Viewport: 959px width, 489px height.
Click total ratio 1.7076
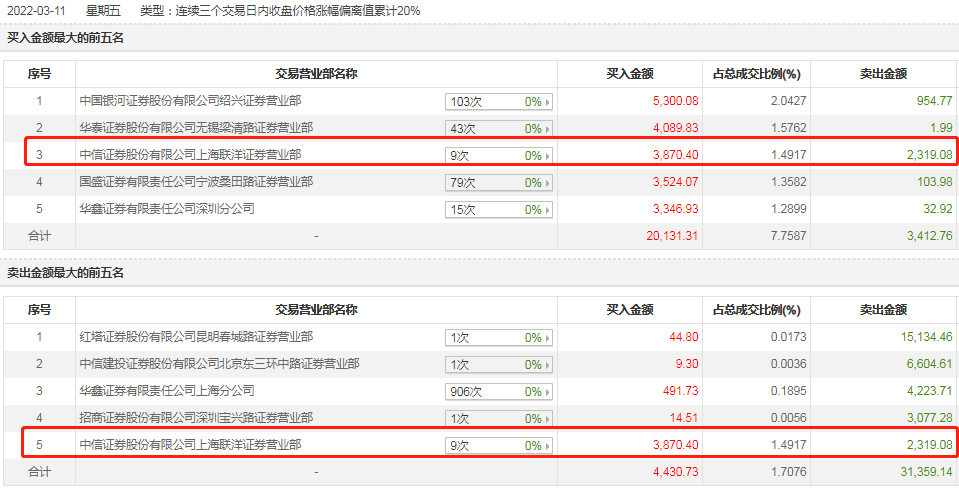tap(788, 472)
